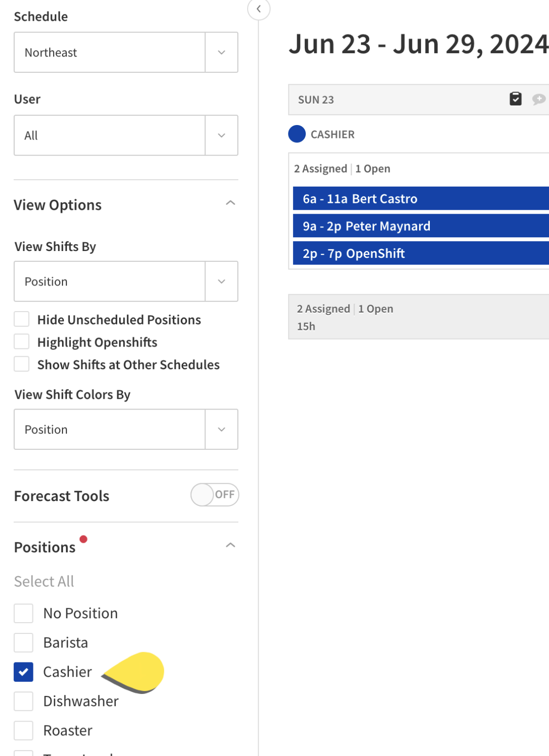
Task: Turn on Forecast Tools
Action: pos(215,495)
